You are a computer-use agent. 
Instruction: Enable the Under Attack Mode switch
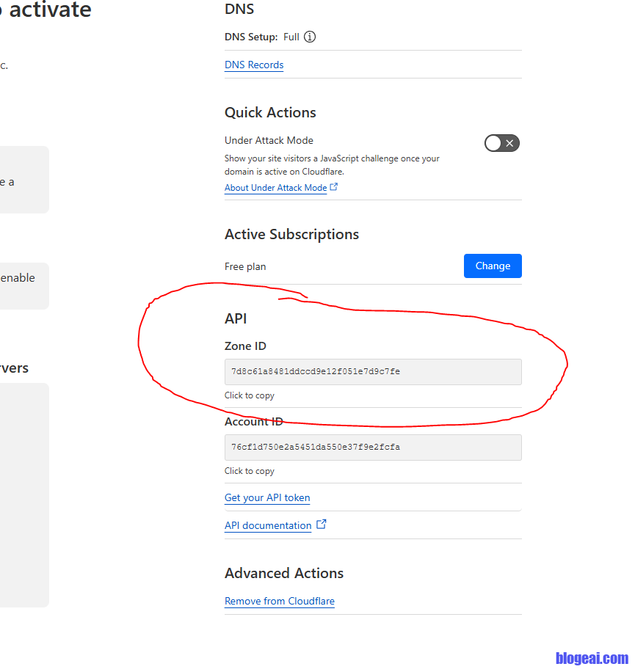coord(501,143)
